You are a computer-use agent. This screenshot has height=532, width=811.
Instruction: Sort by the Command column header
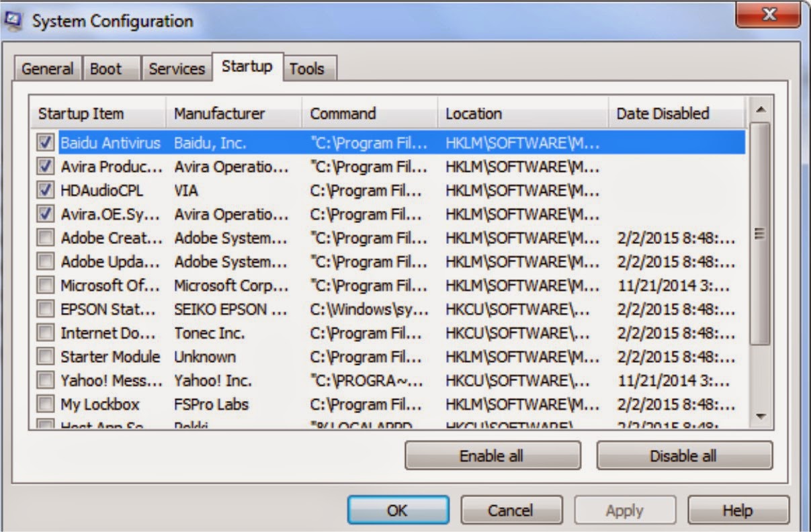coord(370,114)
